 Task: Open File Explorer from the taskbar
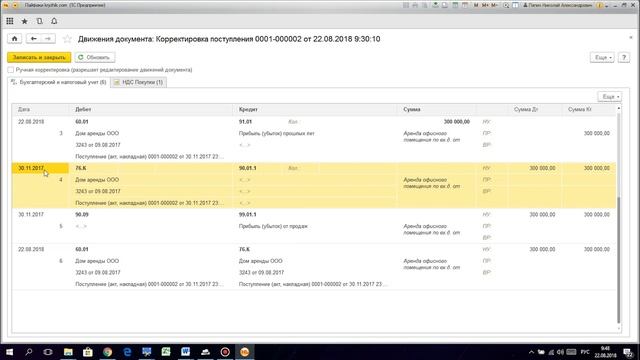68,352
